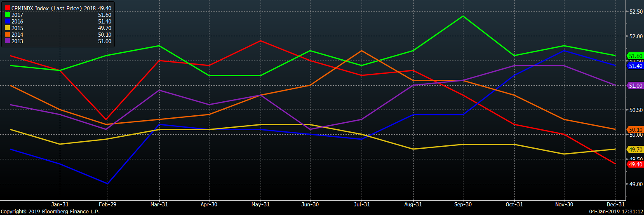Viewport: 644px width, 215px height.
Task: Click the red 2018 legend color swatch
Action: point(7,8)
